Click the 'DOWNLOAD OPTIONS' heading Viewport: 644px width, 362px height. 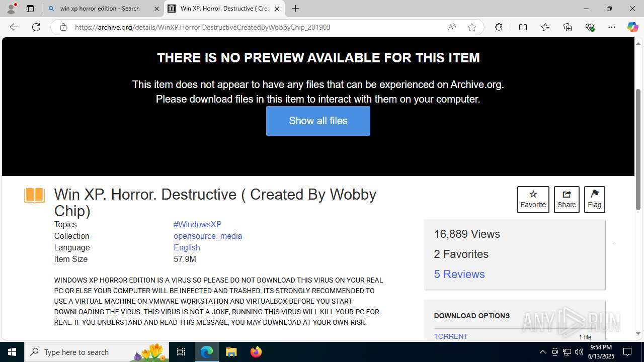click(x=471, y=316)
